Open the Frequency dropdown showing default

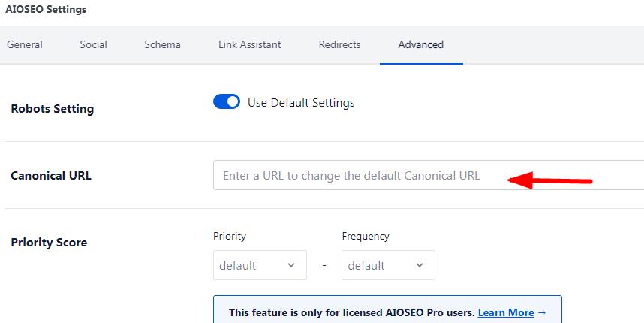click(388, 265)
